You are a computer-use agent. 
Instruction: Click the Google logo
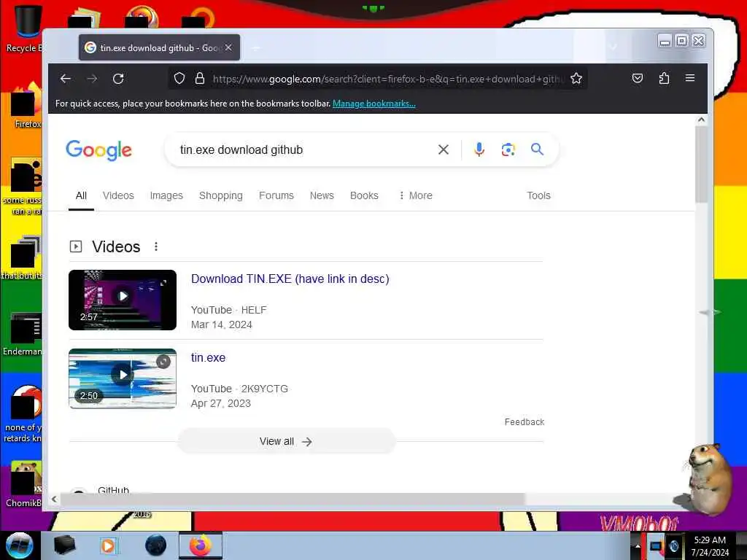pyautogui.click(x=98, y=150)
